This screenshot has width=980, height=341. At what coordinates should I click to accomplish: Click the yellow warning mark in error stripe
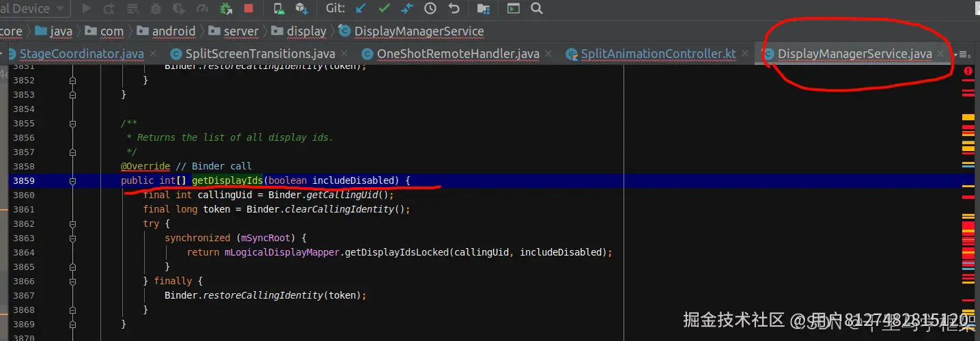pos(968,118)
